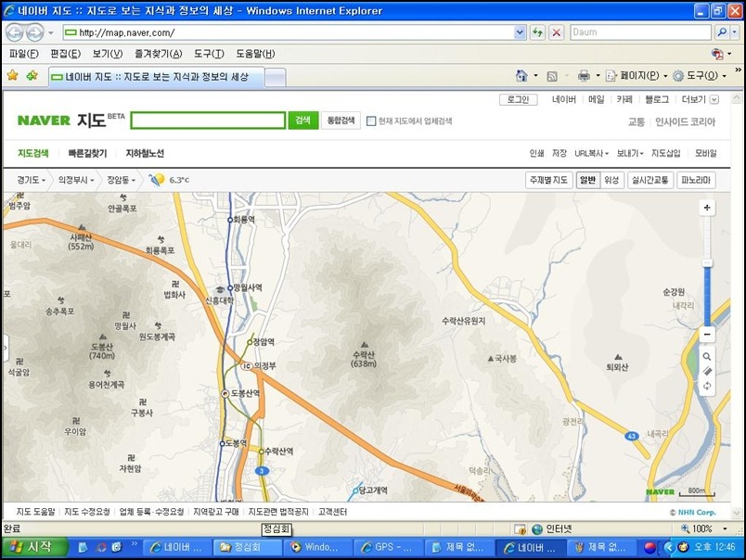Open the 보내기 dropdown

pos(630,153)
